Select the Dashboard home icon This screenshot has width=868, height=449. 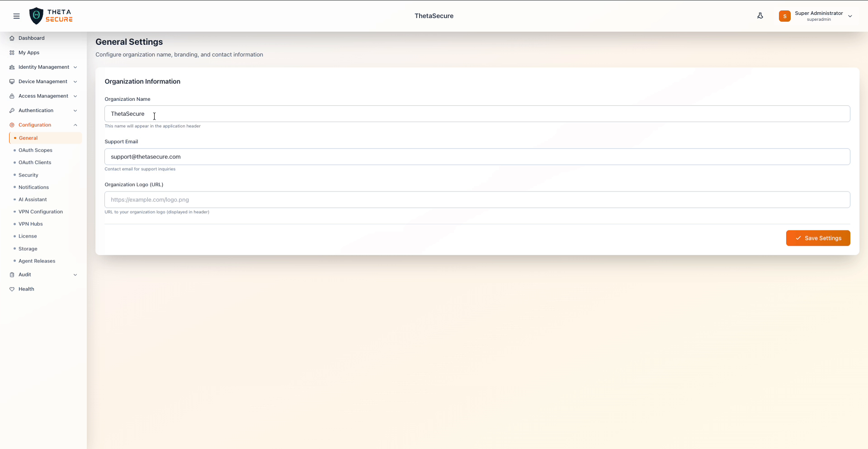(12, 38)
